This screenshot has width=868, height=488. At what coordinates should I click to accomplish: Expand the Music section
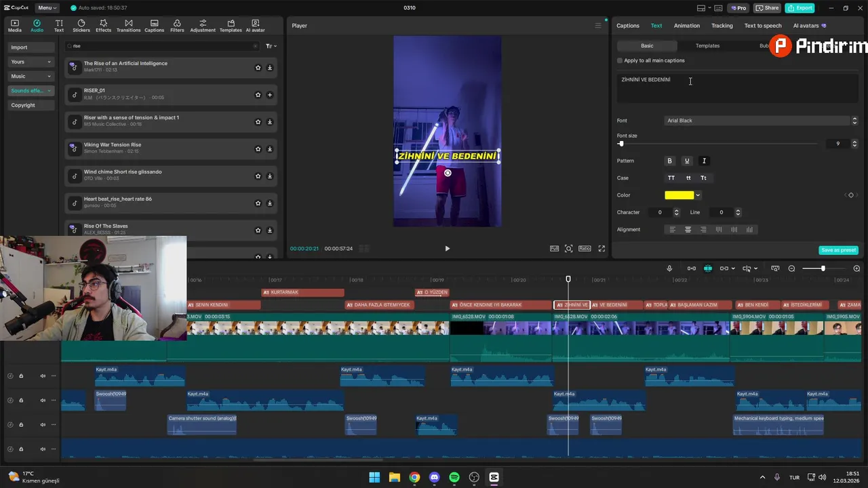pos(31,76)
